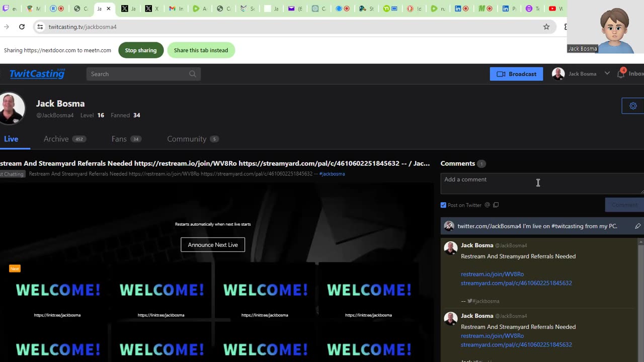Click the TwitCasting logo
Viewport: 644px width, 362px height.
tap(37, 74)
